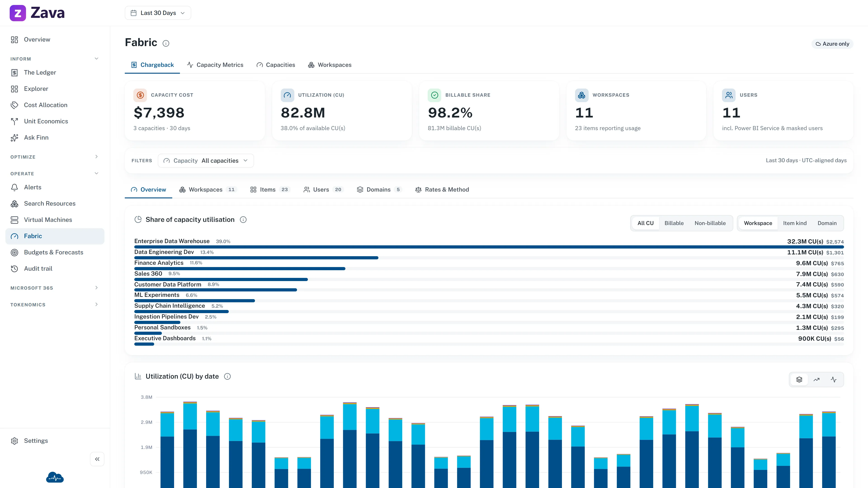This screenshot has width=868, height=488.
Task: Click the Sales 360 workspace label
Action: tap(148, 273)
